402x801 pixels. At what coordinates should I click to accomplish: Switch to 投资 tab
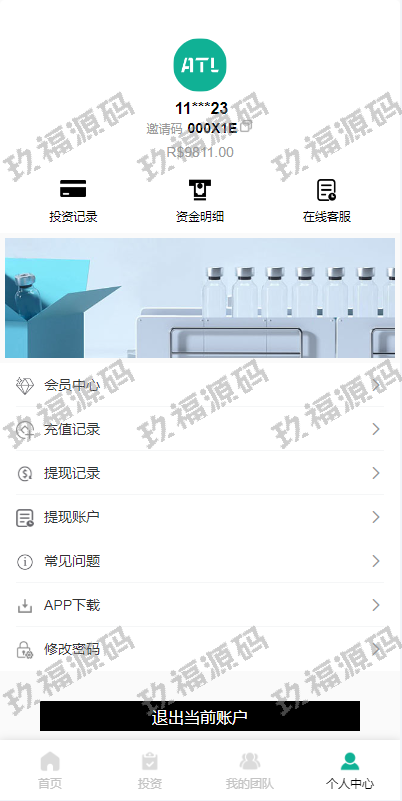pyautogui.click(x=150, y=770)
